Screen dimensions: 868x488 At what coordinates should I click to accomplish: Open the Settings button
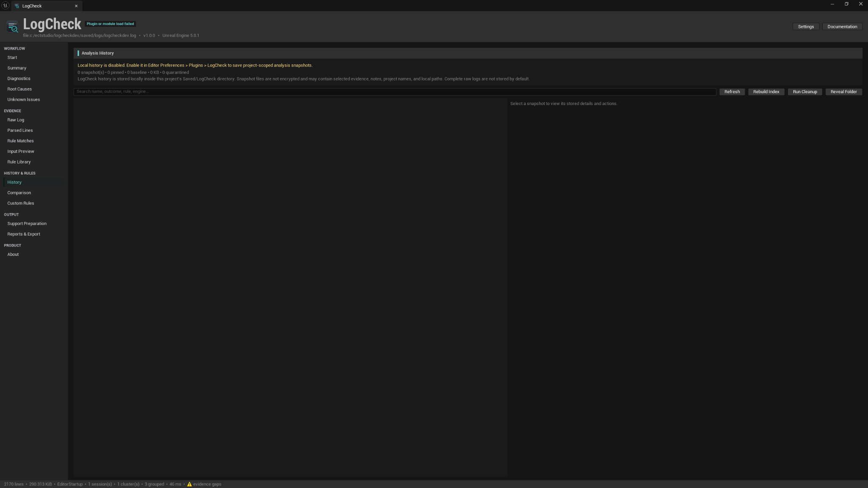click(x=806, y=27)
